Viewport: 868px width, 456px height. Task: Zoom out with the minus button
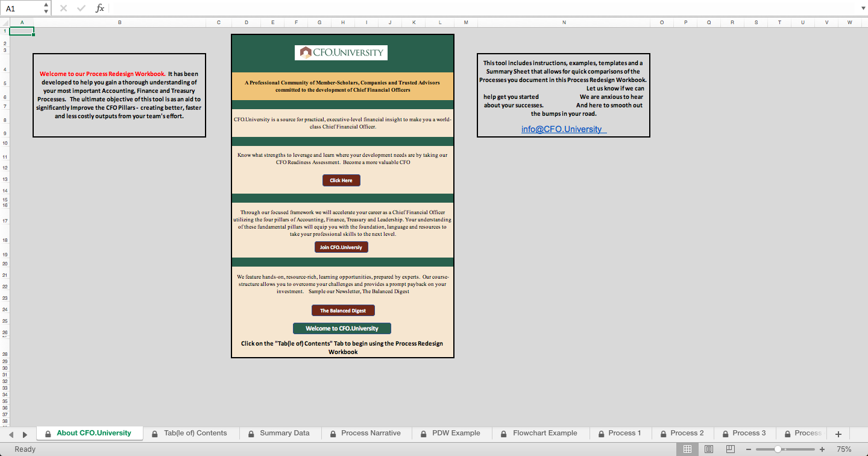pyautogui.click(x=749, y=449)
